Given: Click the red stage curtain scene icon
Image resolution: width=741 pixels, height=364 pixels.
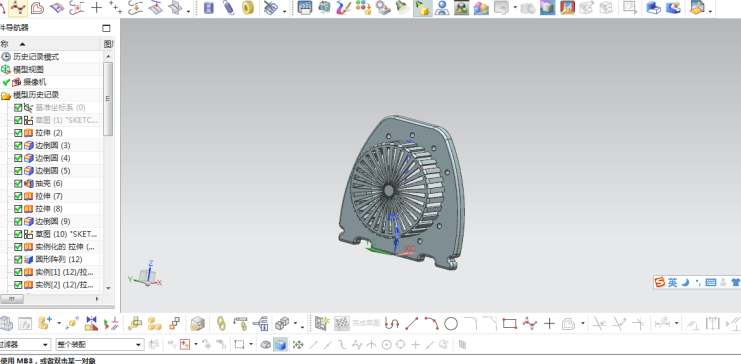Looking at the screenshot, I should point(568,8).
